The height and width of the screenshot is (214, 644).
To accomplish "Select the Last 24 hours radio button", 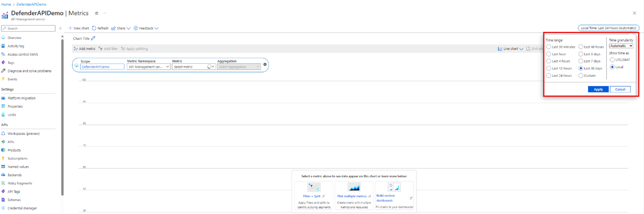I will tap(549, 76).
